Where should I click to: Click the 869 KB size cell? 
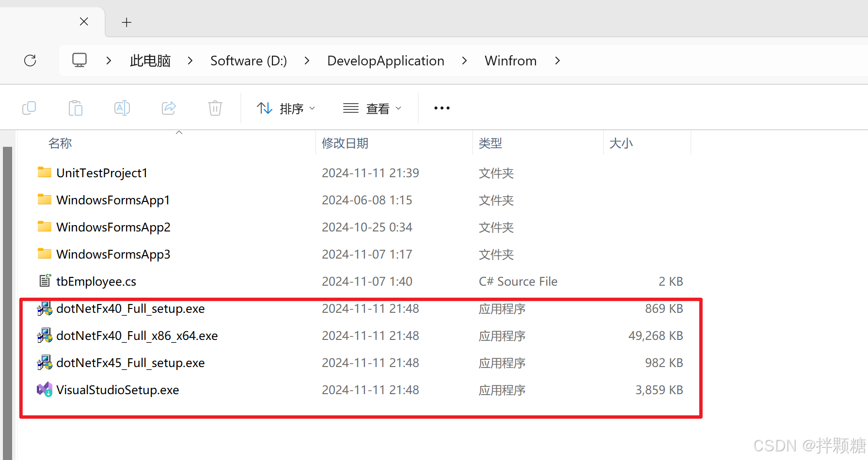click(x=664, y=308)
